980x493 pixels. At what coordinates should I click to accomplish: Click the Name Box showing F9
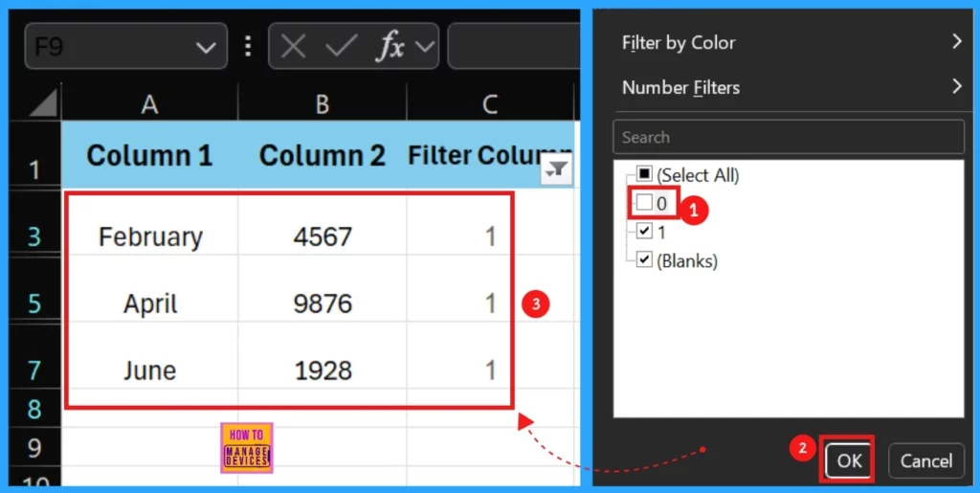click(125, 46)
